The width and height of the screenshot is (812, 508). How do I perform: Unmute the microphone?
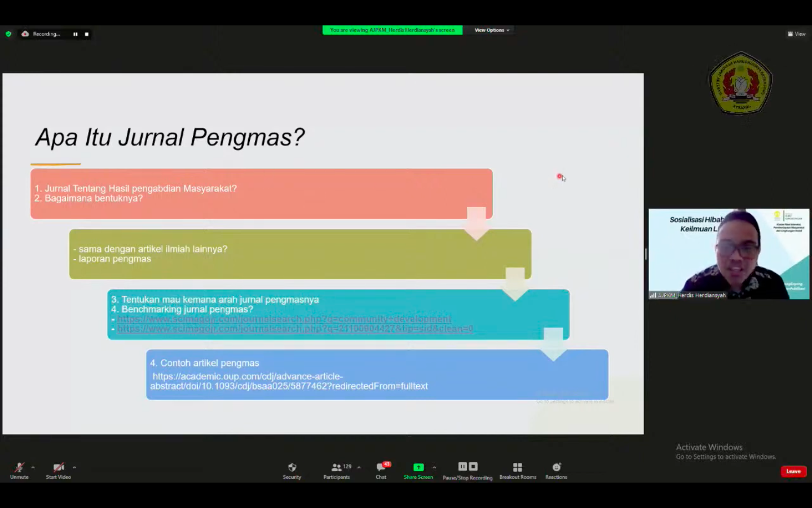tap(19, 470)
